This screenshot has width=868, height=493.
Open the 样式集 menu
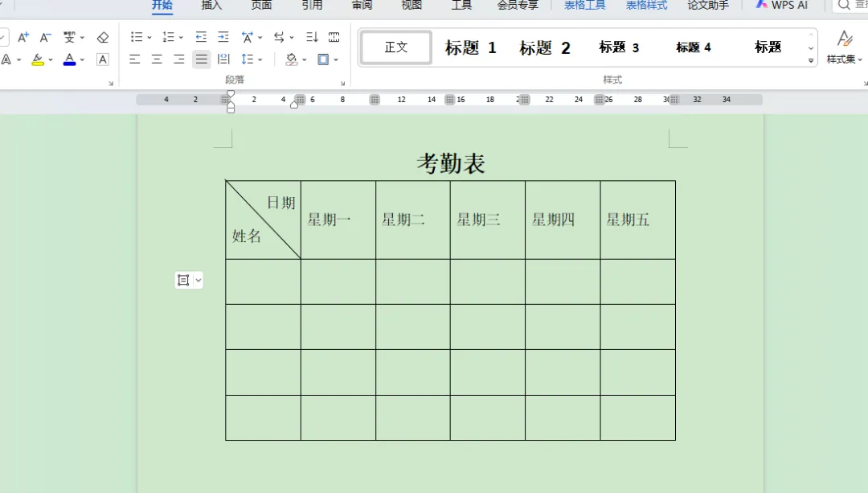tap(844, 47)
